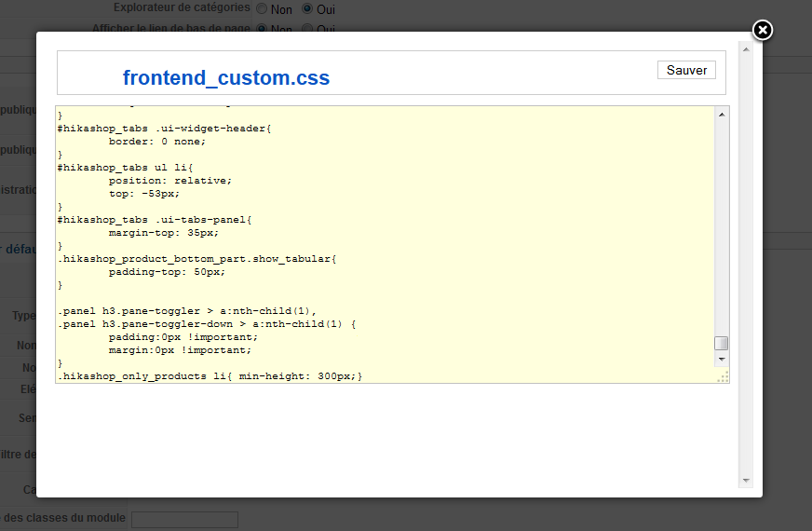Select Non for Explorateur de catégories
The width and height of the screenshot is (812, 531).
(x=262, y=8)
